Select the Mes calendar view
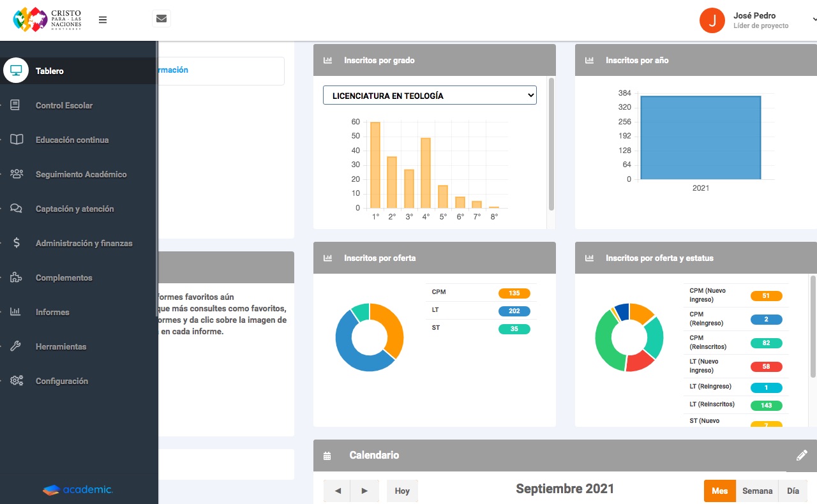This screenshot has width=817, height=504. pyautogui.click(x=719, y=491)
